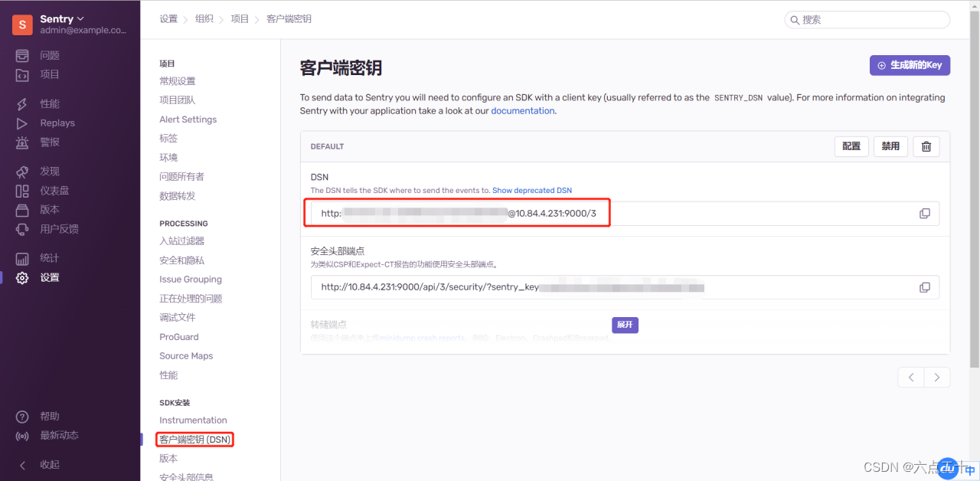The image size is (980, 481).
Task: Go to Replays in the sidebar
Action: tap(57, 123)
